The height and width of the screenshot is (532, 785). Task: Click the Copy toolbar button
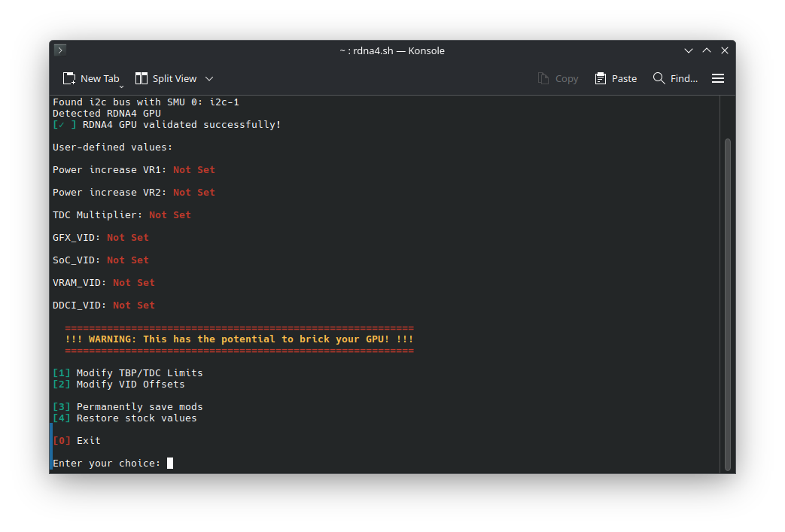pyautogui.click(x=558, y=78)
